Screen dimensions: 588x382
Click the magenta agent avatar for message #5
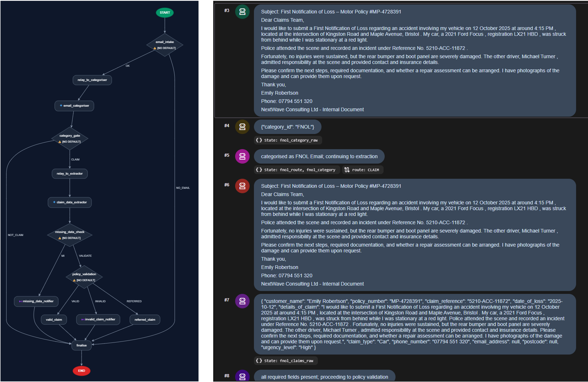242,156
